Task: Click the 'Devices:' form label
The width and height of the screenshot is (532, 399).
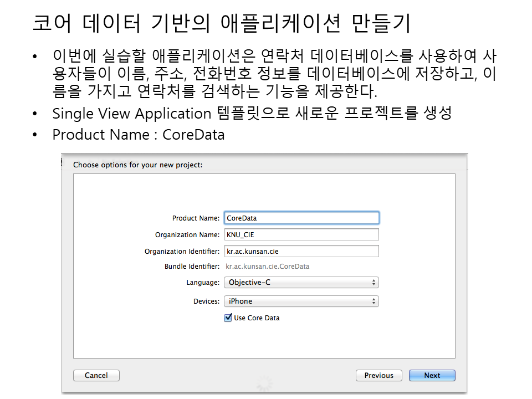Action: click(206, 301)
